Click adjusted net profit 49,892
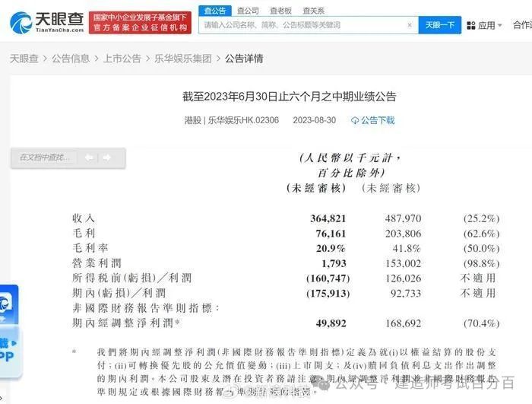This screenshot has height=404, width=532. pyautogui.click(x=331, y=323)
